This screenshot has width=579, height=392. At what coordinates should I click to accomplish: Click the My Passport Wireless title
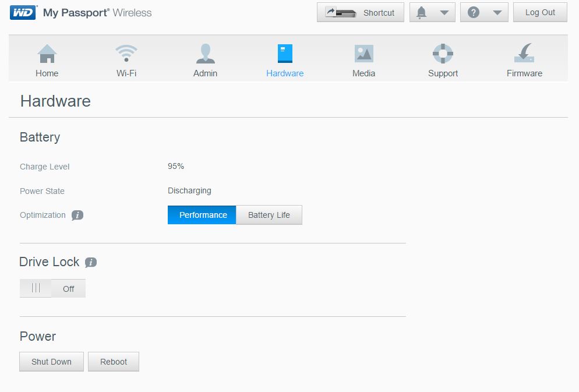(97, 13)
